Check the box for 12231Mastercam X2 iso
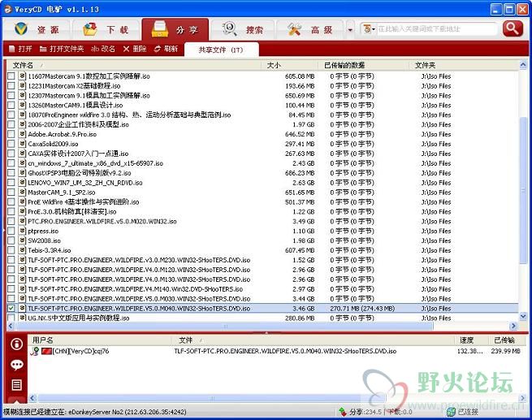This screenshot has width=532, height=420. 11,86
